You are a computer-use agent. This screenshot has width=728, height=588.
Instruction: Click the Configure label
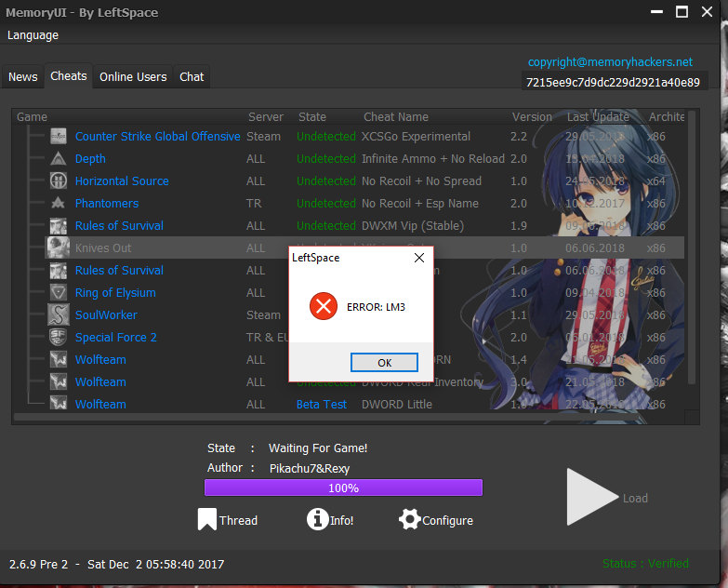(447, 521)
